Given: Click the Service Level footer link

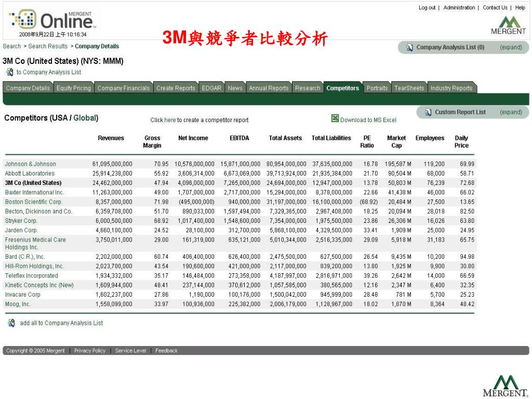Looking at the screenshot, I should coord(130,351).
